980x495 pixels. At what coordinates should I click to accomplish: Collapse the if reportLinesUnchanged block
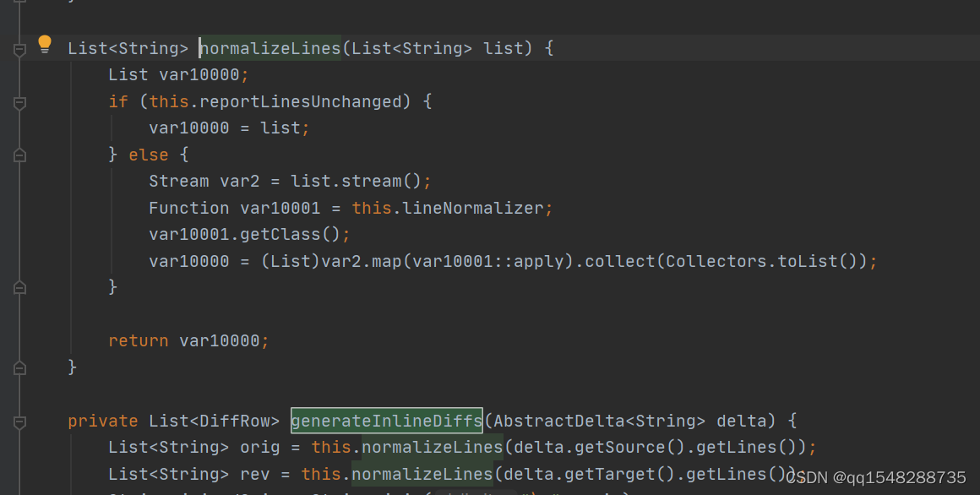point(19,103)
